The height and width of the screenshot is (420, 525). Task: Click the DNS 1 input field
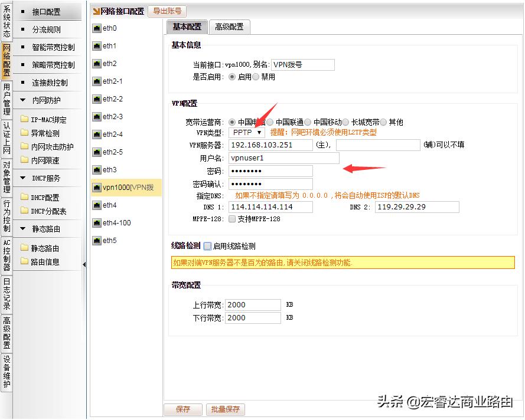tap(270, 207)
